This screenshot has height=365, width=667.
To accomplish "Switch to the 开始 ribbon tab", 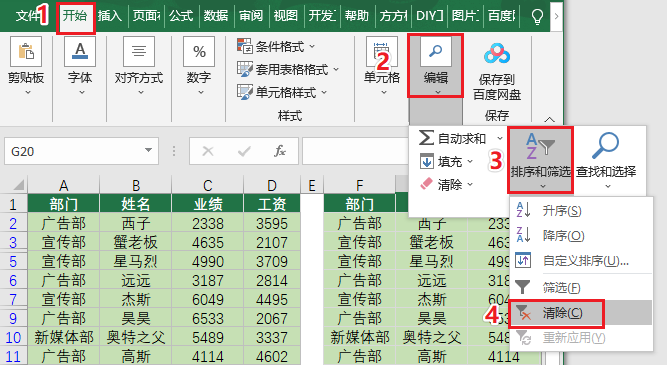I will [75, 16].
